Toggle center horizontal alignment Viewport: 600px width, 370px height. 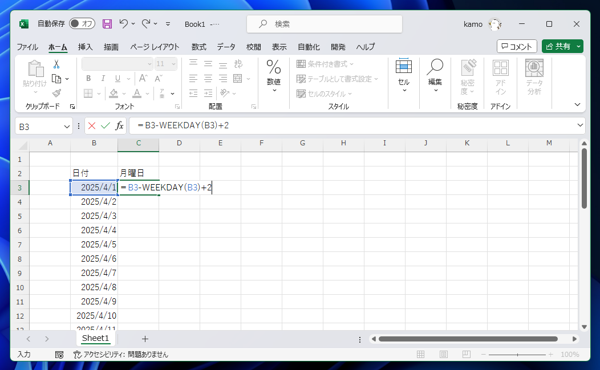(x=208, y=79)
